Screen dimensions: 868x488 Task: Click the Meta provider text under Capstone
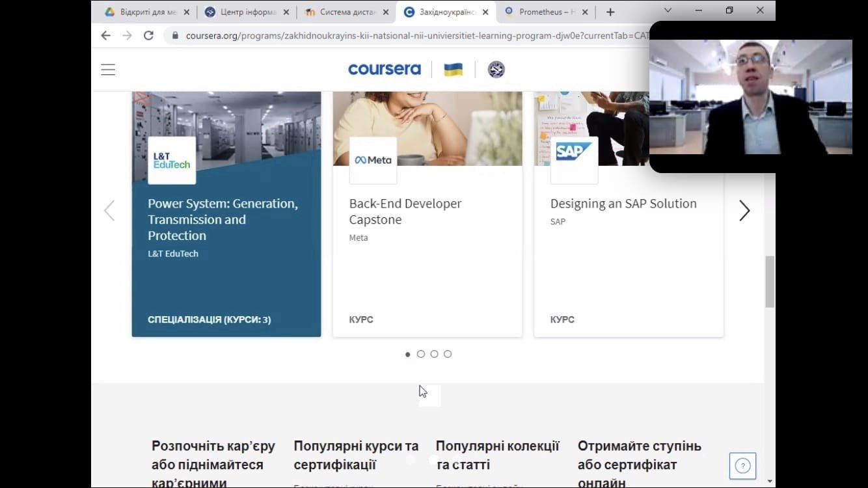pyautogui.click(x=359, y=237)
